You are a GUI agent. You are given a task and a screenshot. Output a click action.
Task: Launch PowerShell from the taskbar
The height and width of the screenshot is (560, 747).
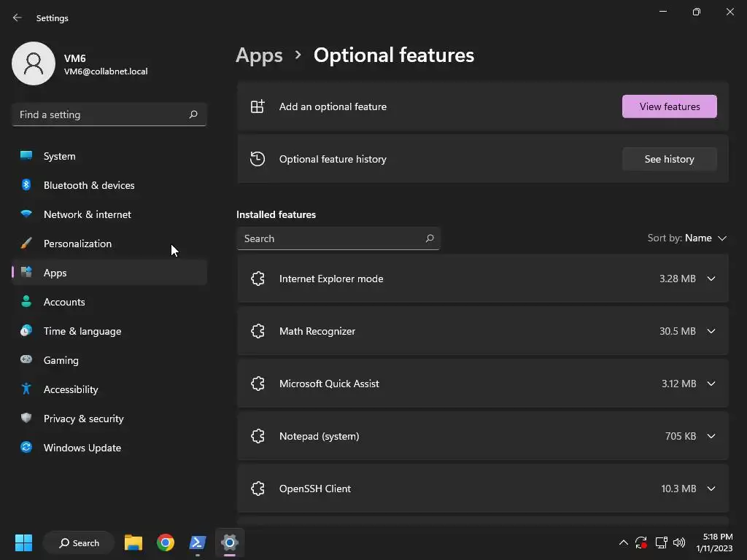tap(198, 542)
